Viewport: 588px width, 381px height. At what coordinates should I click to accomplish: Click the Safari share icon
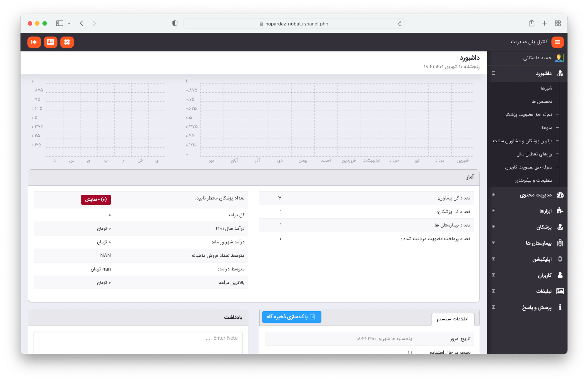coord(531,23)
